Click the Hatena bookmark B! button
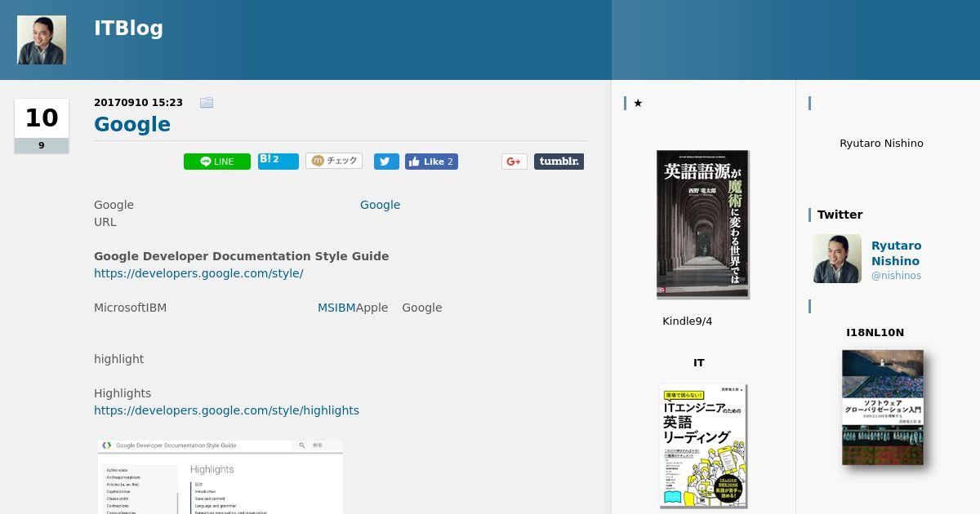The width and height of the screenshot is (980, 514). (278, 161)
